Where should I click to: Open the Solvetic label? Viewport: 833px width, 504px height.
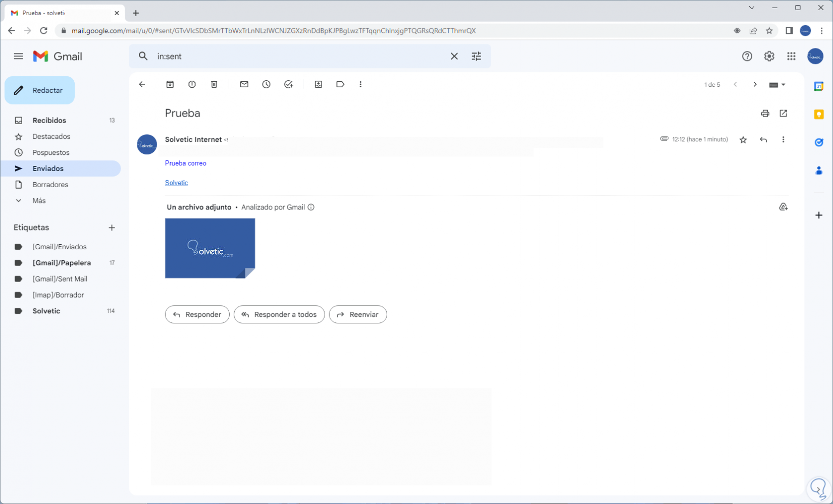pyautogui.click(x=61, y=311)
